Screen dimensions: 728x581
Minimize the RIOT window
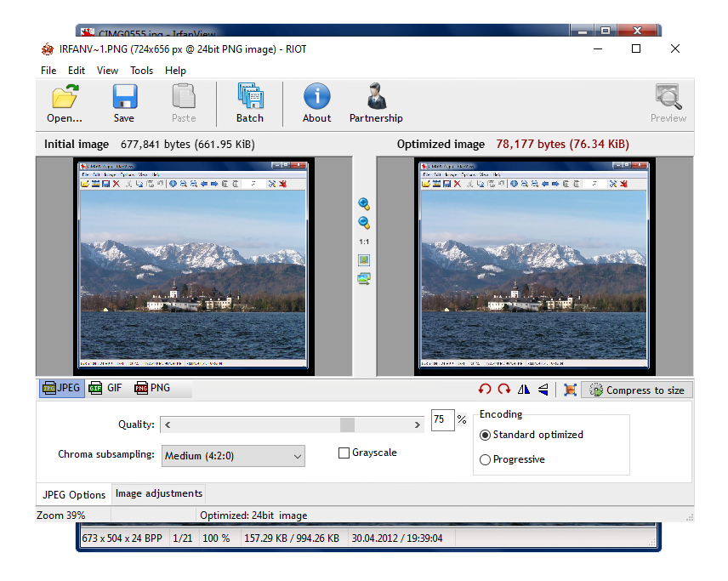(x=598, y=48)
